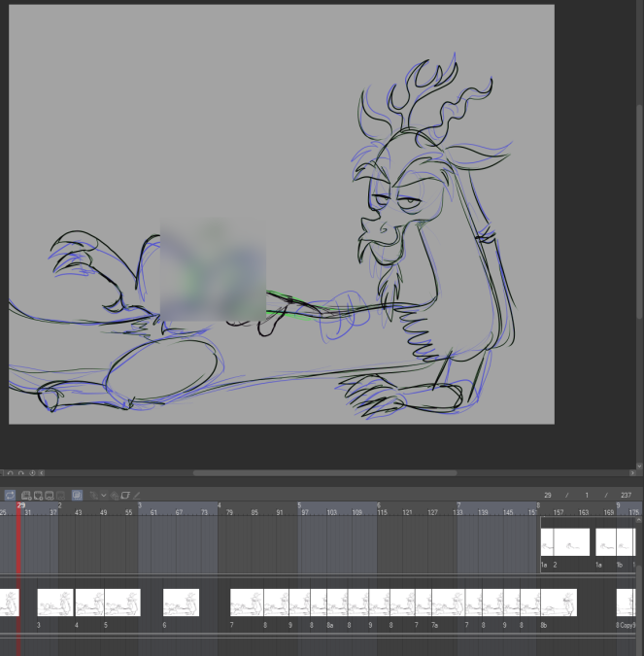Click the dimmed keyframe enable icon
The image size is (644, 656).
[93, 496]
